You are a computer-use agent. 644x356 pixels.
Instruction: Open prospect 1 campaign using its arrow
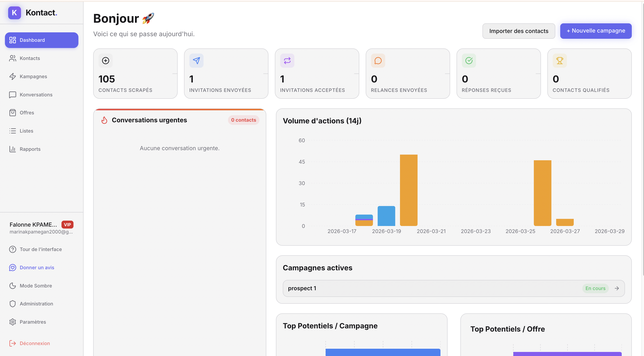617,288
